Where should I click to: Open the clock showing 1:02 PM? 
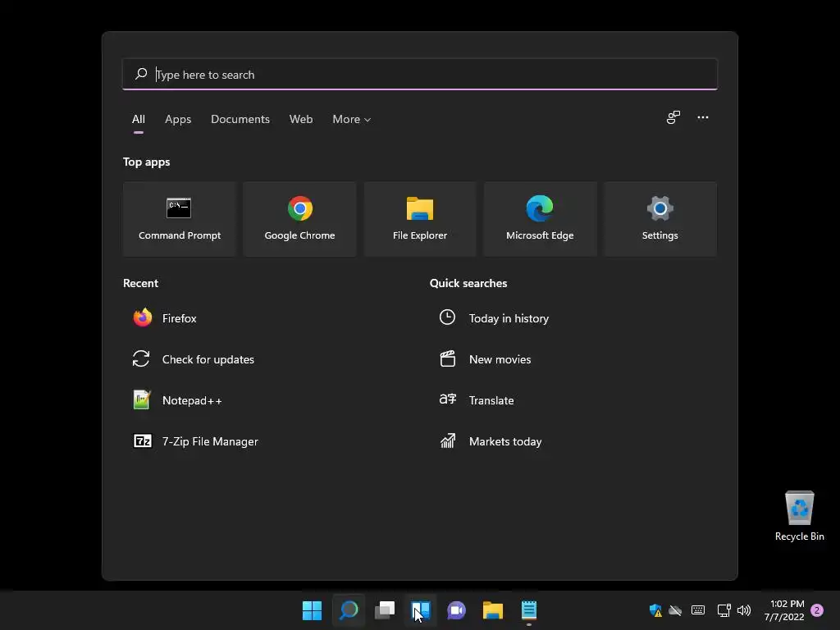pos(785,610)
